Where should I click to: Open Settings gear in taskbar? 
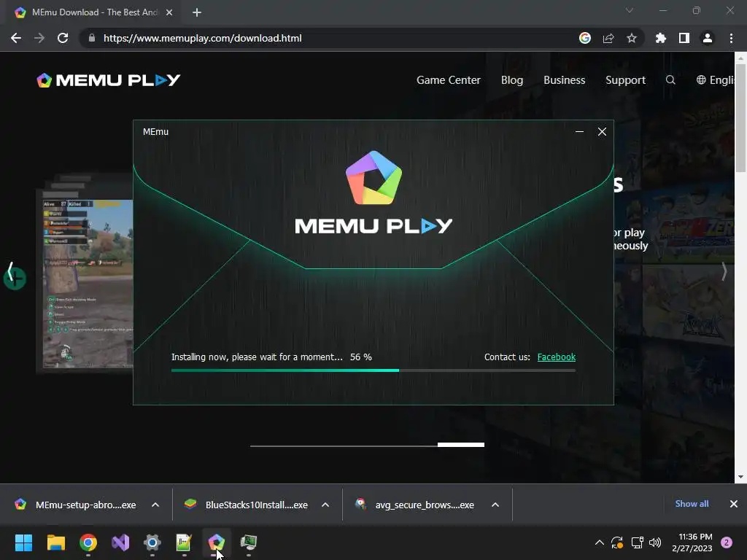[152, 542]
